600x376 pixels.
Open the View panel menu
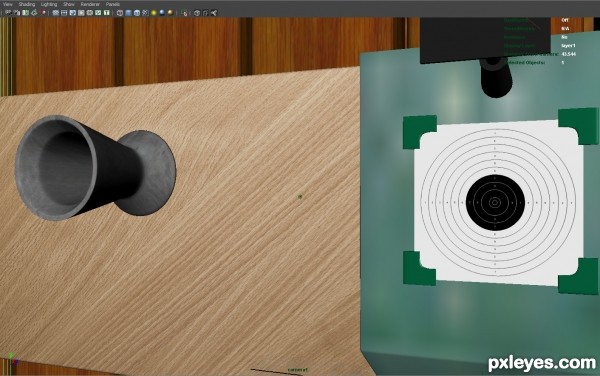[x=8, y=4]
